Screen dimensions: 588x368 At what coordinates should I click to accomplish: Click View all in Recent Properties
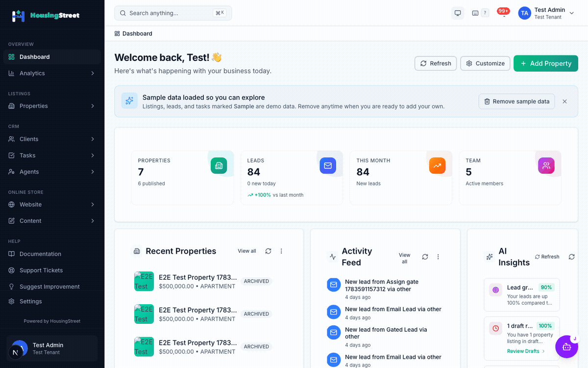pyautogui.click(x=247, y=251)
